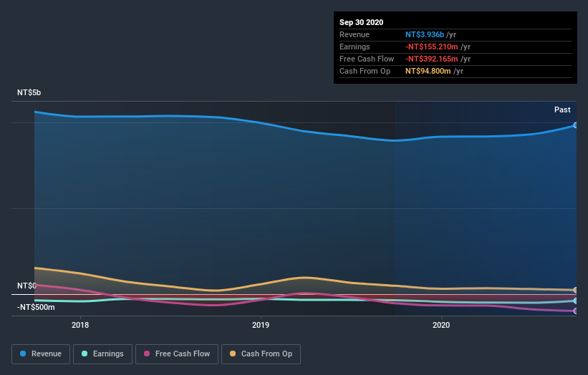Click the Cash From Op label in tooltip
The width and height of the screenshot is (588, 375).
[x=365, y=71]
